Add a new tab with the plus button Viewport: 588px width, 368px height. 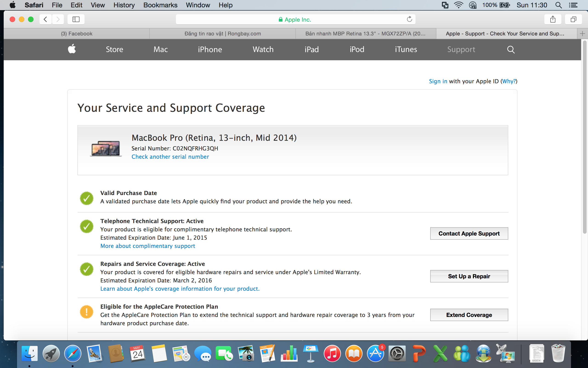(582, 34)
